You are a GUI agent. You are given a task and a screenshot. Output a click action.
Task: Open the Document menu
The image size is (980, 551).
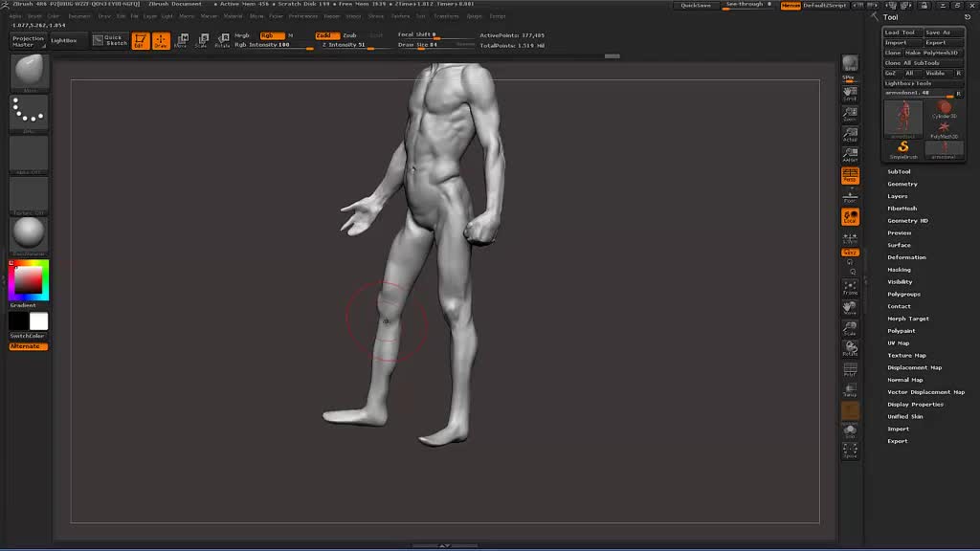79,16
